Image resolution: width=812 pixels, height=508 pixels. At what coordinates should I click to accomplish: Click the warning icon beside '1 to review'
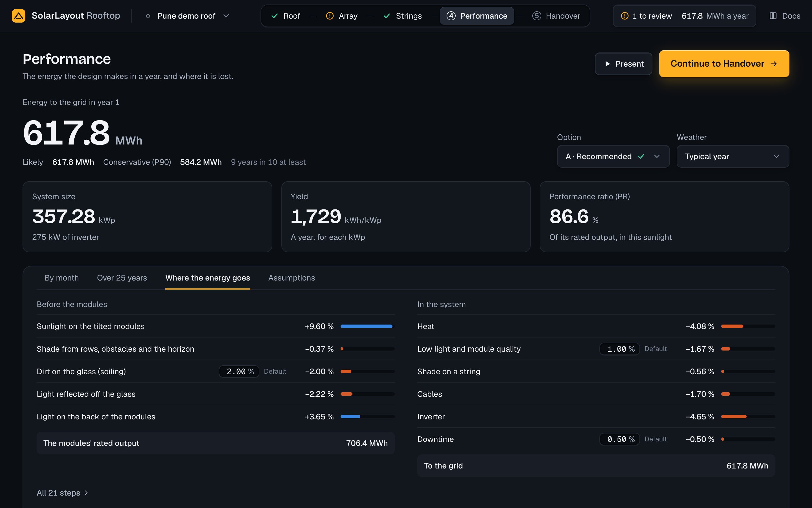click(625, 16)
